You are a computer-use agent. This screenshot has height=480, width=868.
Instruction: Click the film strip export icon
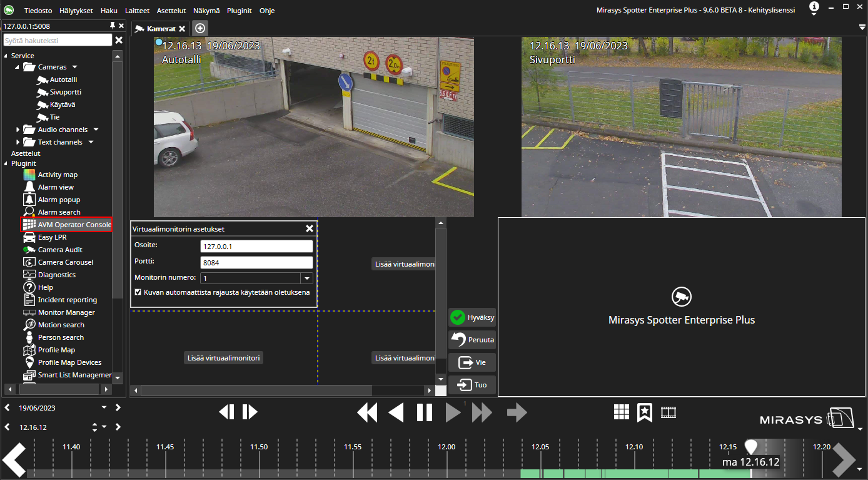tap(669, 412)
